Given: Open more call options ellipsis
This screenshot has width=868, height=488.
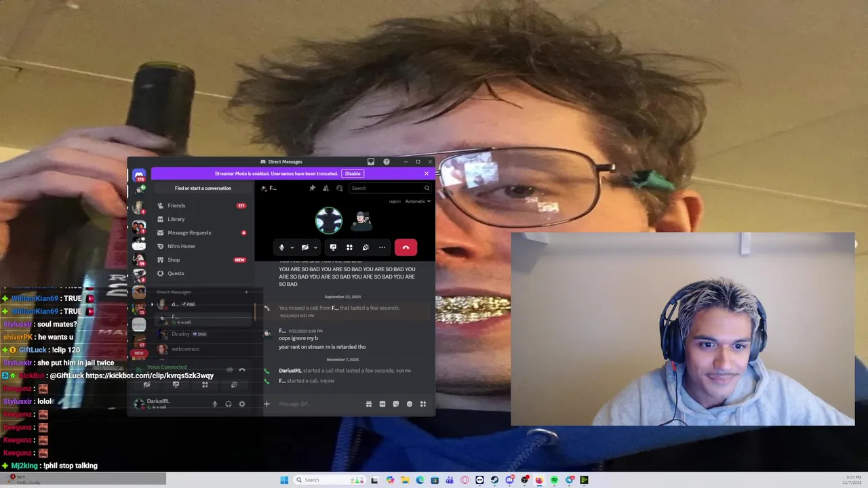Looking at the screenshot, I should (382, 247).
